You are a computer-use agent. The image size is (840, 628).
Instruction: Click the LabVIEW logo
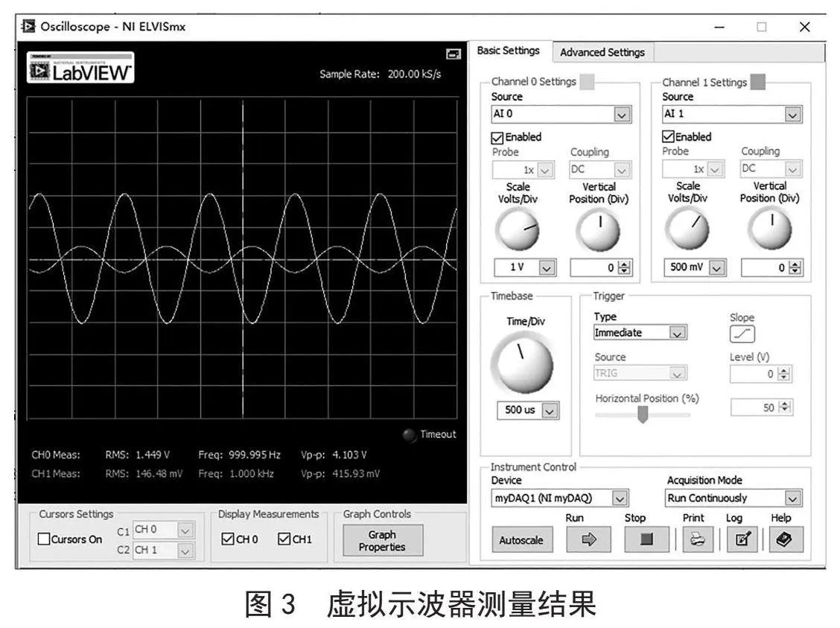(x=80, y=68)
